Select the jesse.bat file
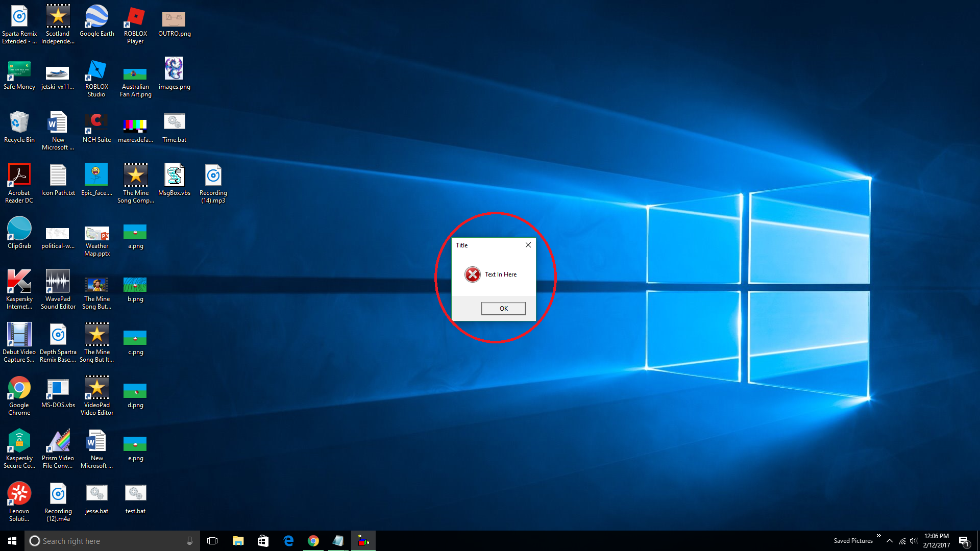This screenshot has height=551, width=980. coord(97,498)
